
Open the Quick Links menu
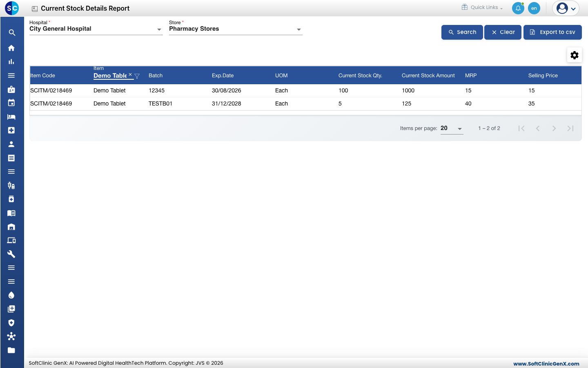(482, 7)
